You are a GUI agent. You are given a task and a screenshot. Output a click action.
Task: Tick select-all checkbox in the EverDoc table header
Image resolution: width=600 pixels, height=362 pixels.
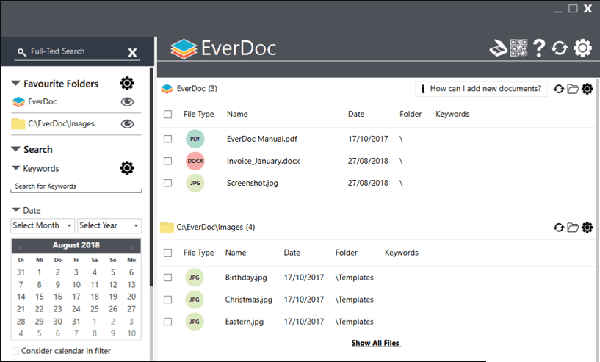[x=168, y=114]
